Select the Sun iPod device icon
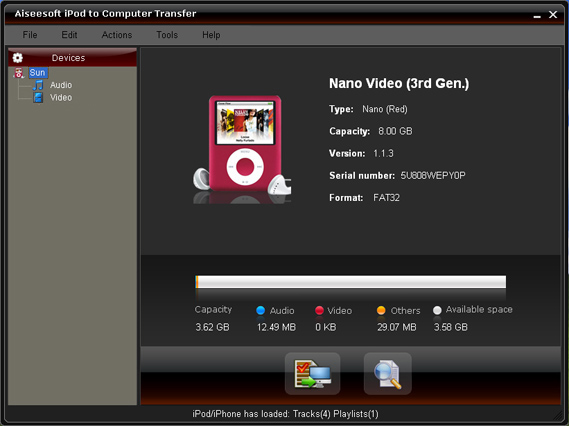Viewport: 569px width, 426px height. (19, 73)
